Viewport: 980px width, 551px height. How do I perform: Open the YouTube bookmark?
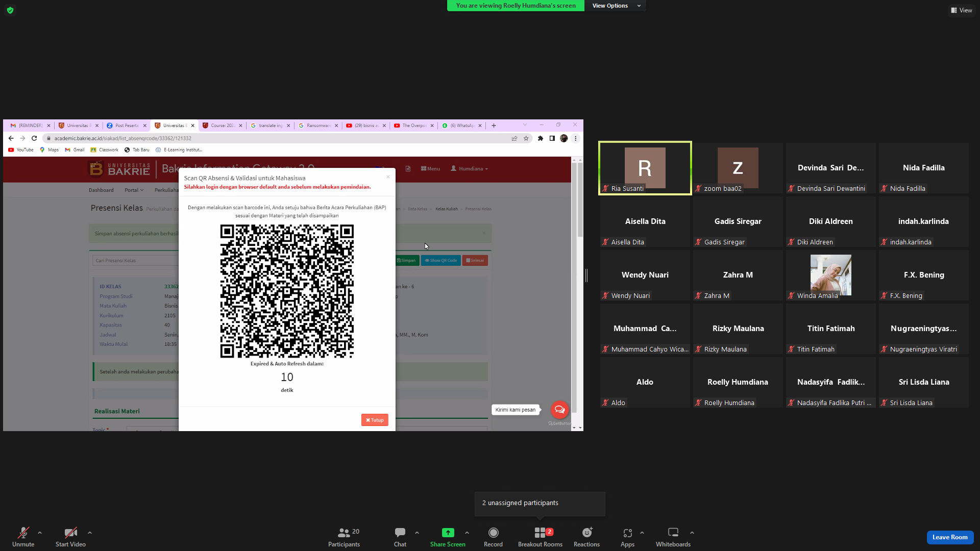point(21,150)
